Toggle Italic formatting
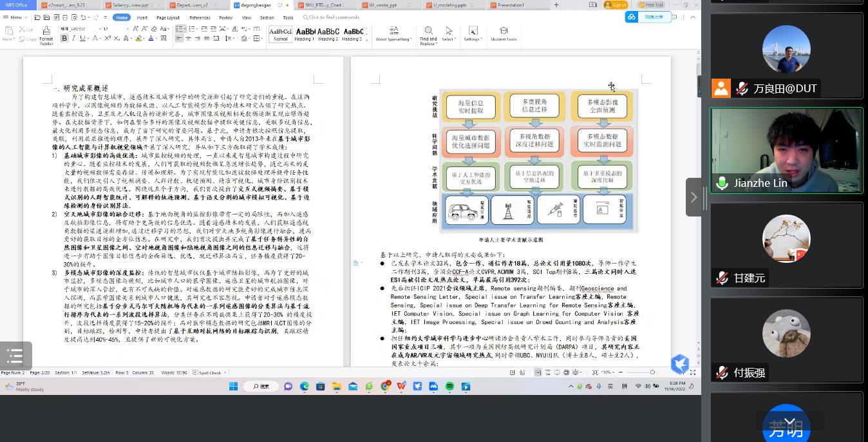This screenshot has width=868, height=442. [x=73, y=39]
